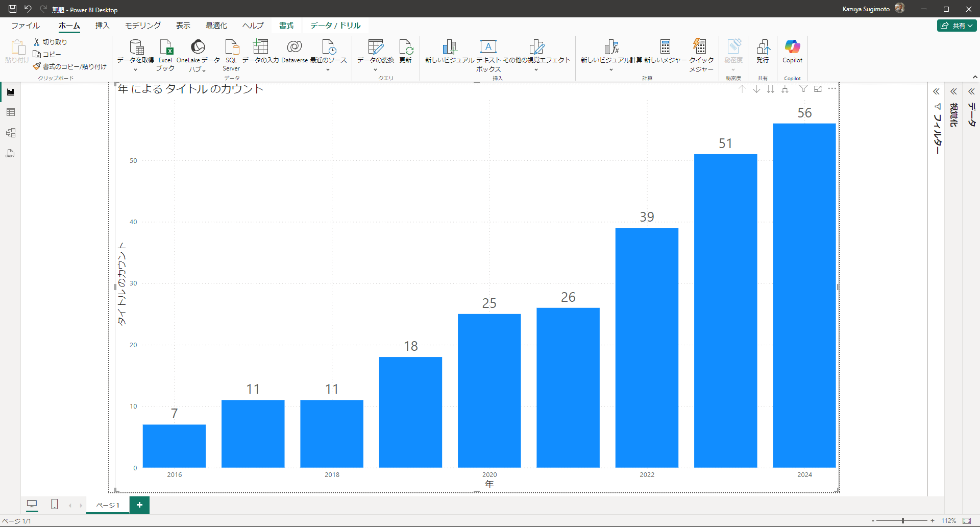This screenshot has width=980, height=527.
Task: Click the Dataverse icon
Action: (295, 52)
